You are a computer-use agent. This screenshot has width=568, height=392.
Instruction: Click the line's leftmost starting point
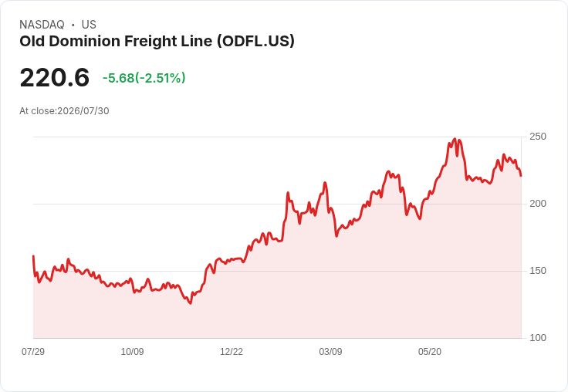[34, 255]
